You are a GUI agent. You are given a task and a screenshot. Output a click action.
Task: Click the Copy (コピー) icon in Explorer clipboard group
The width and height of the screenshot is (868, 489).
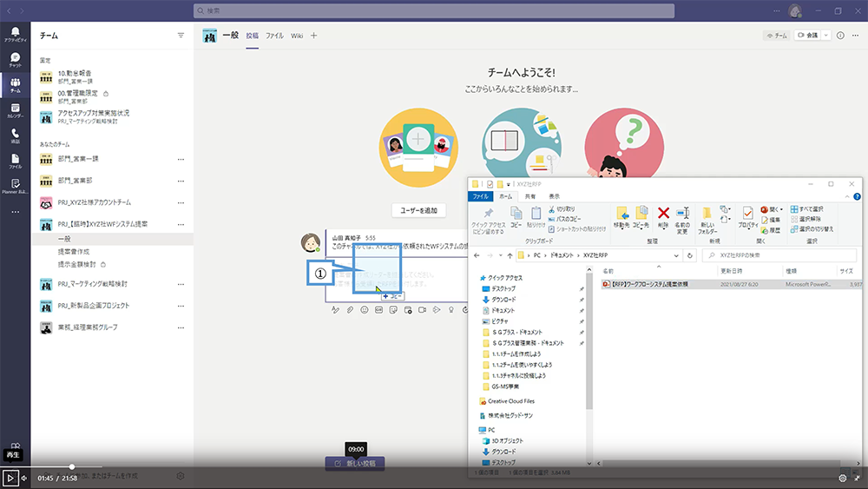pos(516,217)
